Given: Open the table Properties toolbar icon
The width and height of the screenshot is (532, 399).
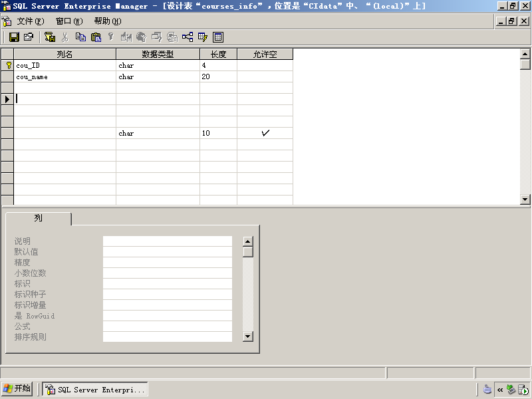Looking at the screenshot, I should (29, 37).
